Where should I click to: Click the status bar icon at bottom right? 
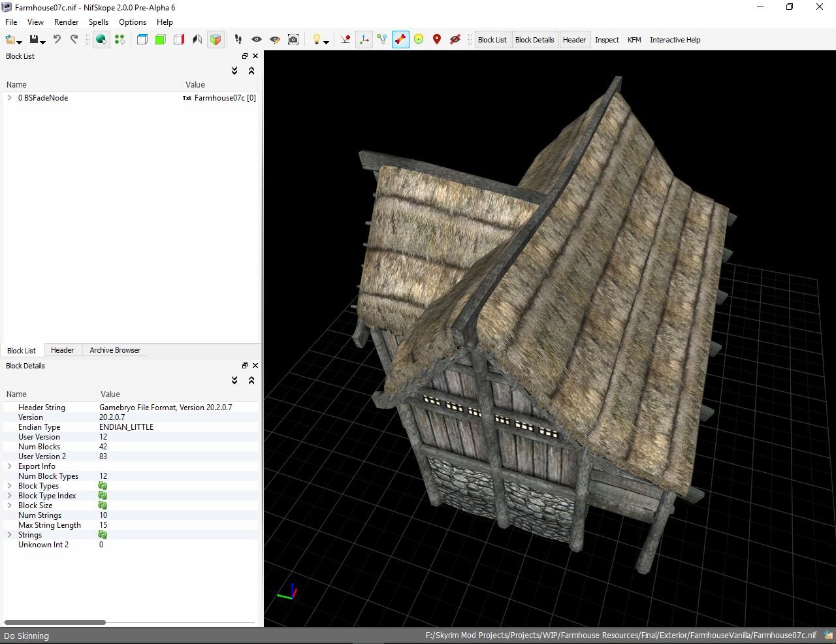828,635
